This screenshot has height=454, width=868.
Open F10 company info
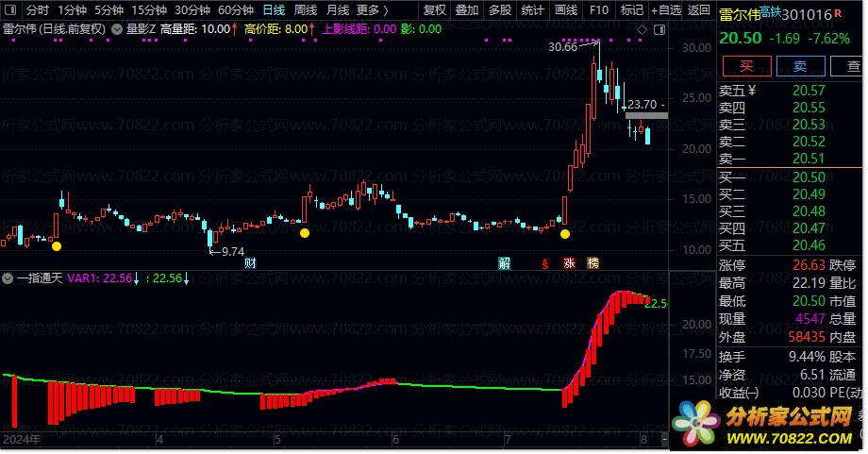tap(599, 10)
